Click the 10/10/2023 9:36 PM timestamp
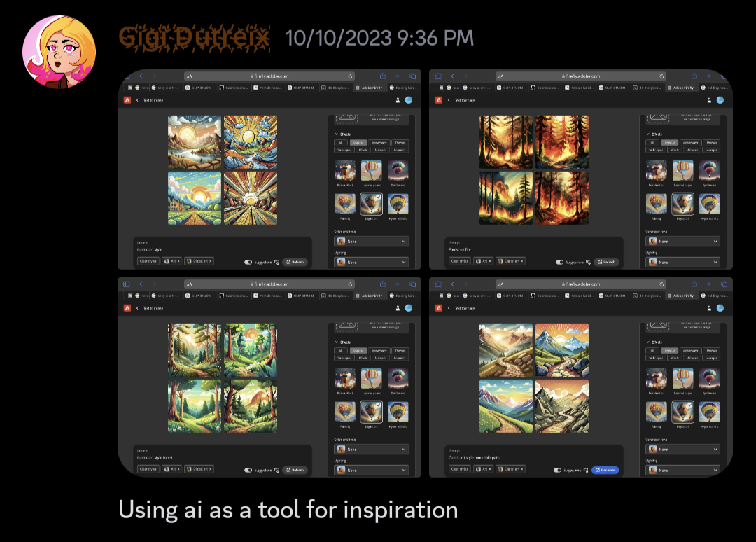Viewport: 756px width, 542px height. [379, 38]
